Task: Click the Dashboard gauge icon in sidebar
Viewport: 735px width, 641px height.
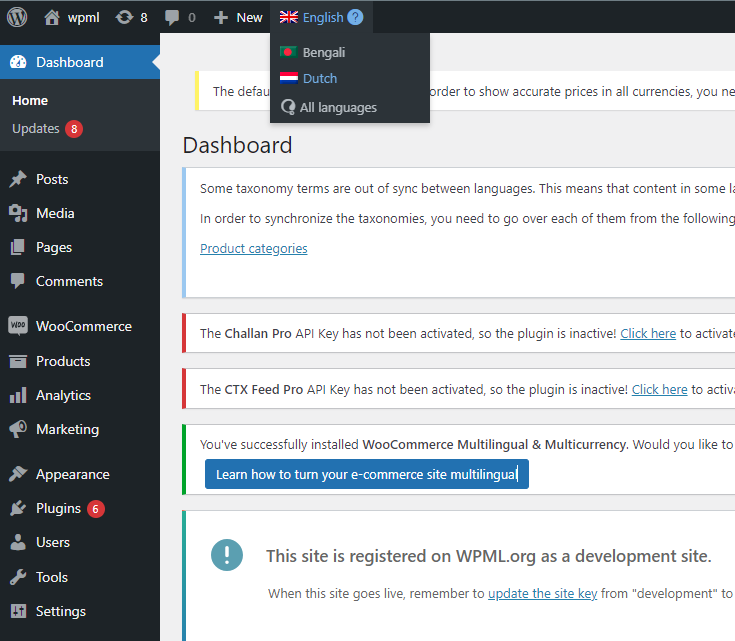Action: (x=18, y=62)
